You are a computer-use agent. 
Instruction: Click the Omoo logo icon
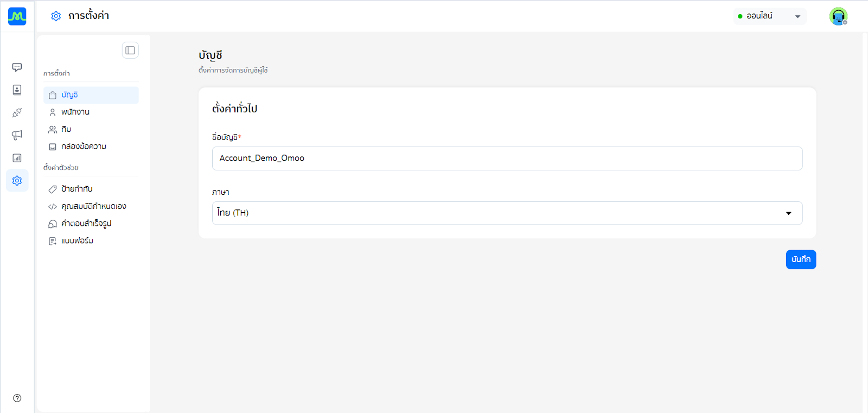17,16
